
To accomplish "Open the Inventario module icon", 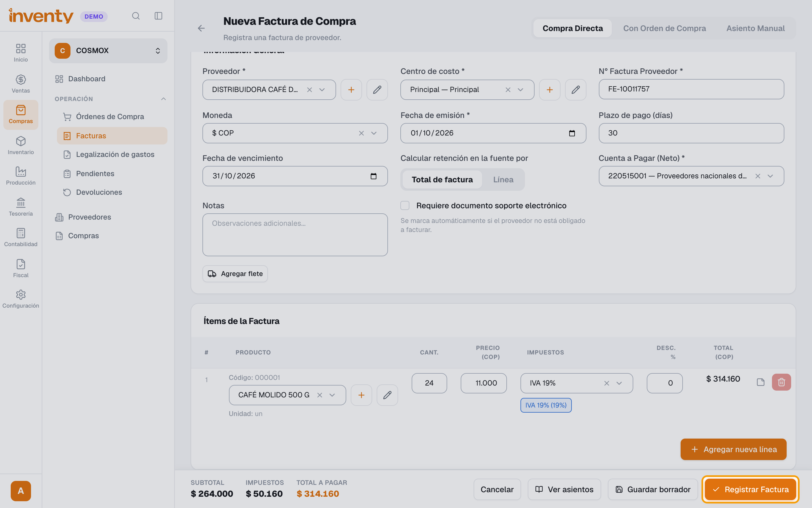I will (x=21, y=145).
